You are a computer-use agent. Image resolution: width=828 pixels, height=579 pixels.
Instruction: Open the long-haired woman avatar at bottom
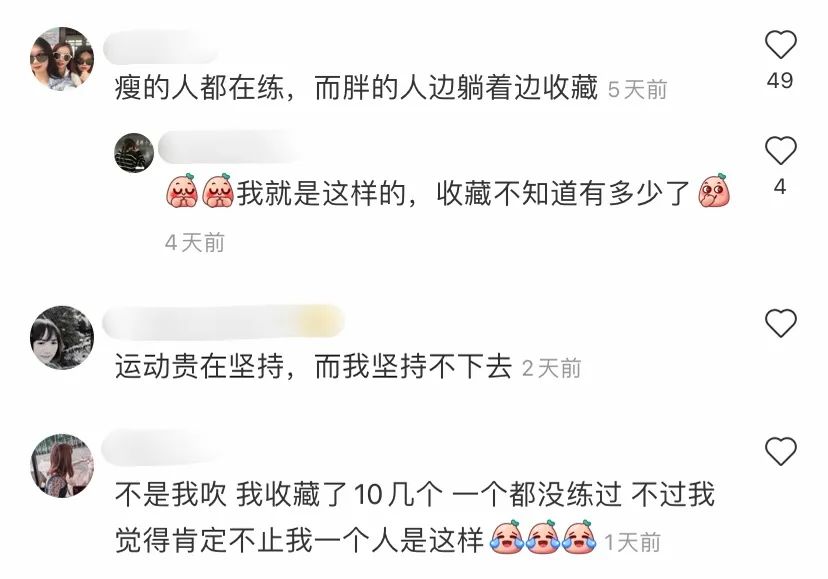[x=62, y=465]
